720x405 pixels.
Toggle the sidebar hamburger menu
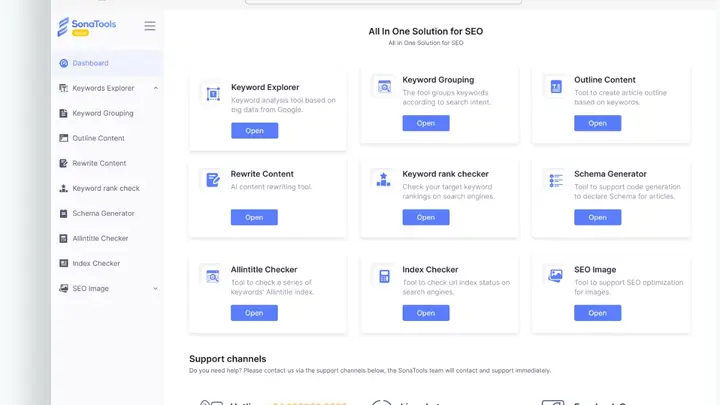click(x=150, y=26)
